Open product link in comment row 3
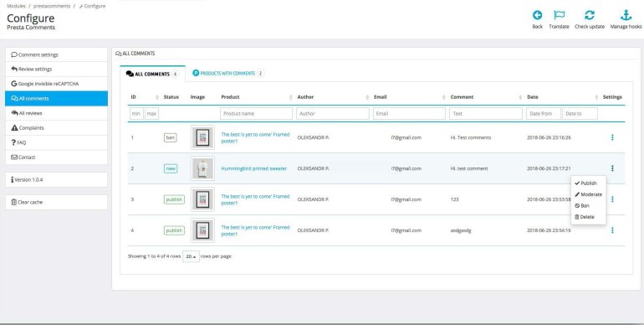This screenshot has width=644, height=325. [255, 199]
